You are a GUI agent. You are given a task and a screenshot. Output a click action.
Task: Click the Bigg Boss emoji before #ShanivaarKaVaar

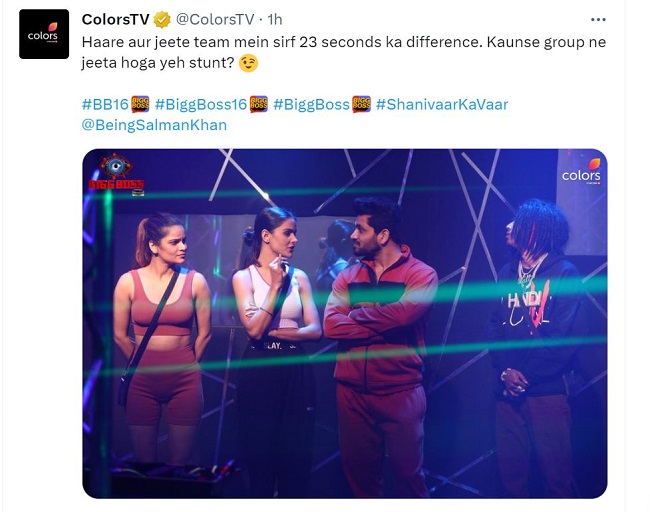pyautogui.click(x=361, y=104)
